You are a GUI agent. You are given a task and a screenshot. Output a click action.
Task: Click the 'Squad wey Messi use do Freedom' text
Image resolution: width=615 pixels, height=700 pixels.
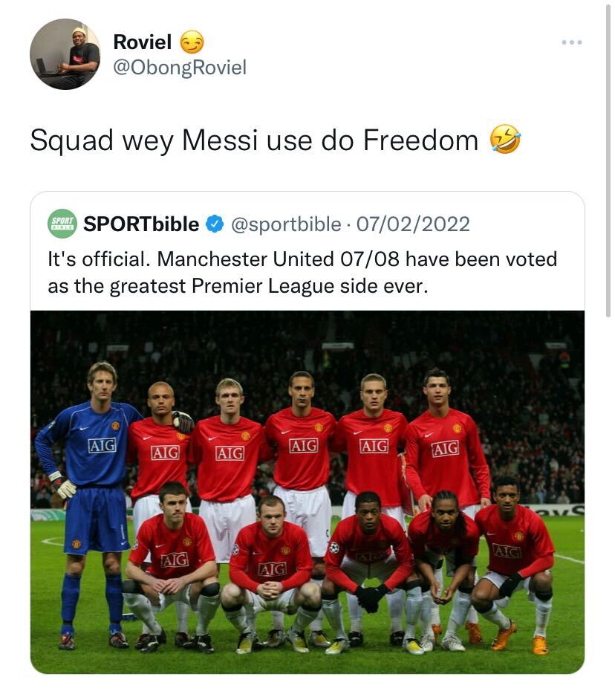(254, 140)
